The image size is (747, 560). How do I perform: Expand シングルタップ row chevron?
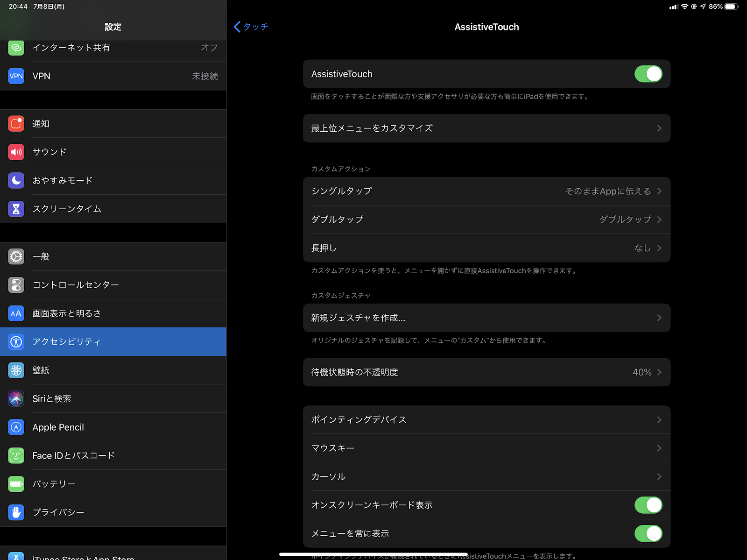pyautogui.click(x=659, y=191)
